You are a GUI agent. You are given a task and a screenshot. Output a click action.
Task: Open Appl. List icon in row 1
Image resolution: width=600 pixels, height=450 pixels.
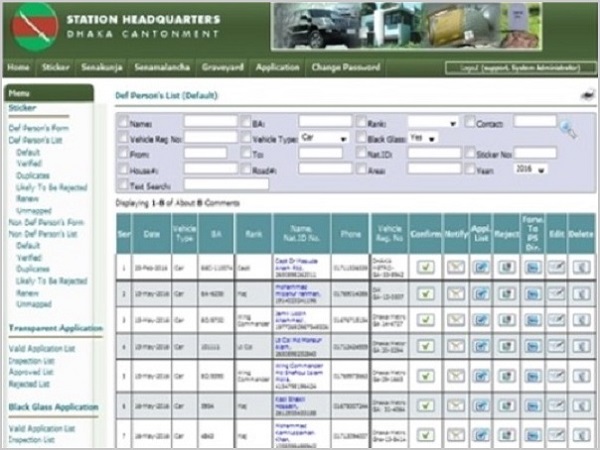pyautogui.click(x=481, y=267)
